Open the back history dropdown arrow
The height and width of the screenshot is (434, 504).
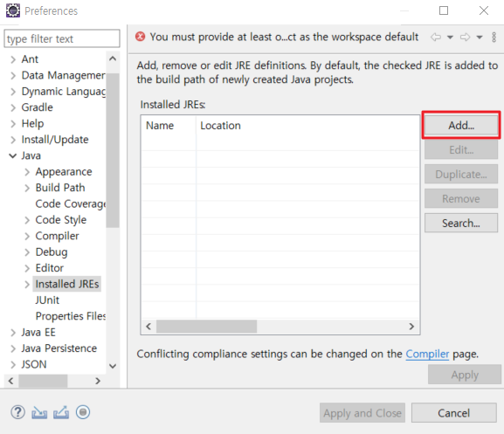451,38
